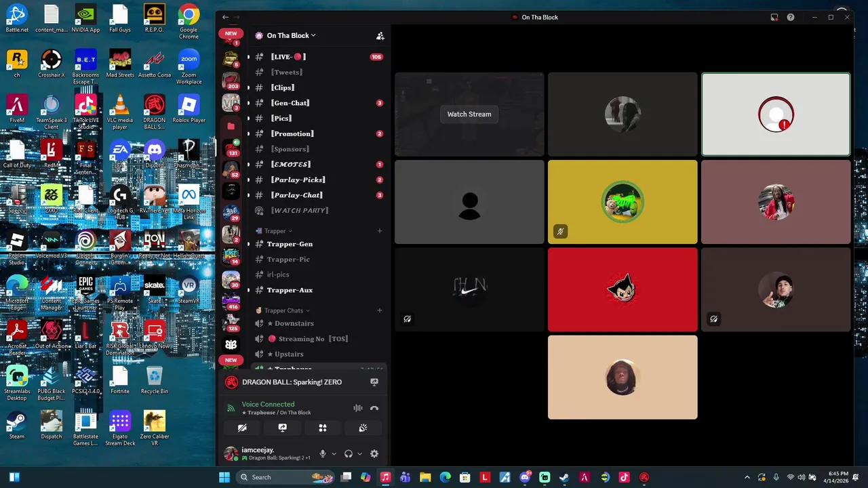Open Microsoft Edge from the taskbar
This screenshot has width=868, height=488.
pyautogui.click(x=445, y=477)
